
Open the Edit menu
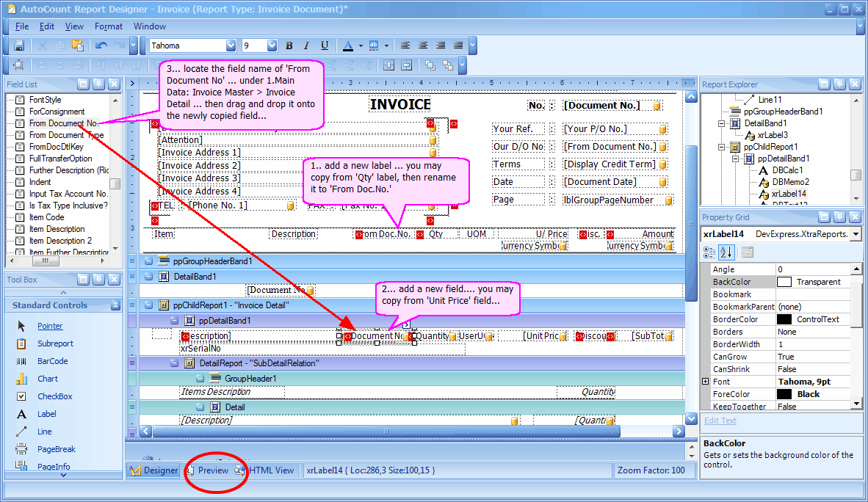(46, 26)
